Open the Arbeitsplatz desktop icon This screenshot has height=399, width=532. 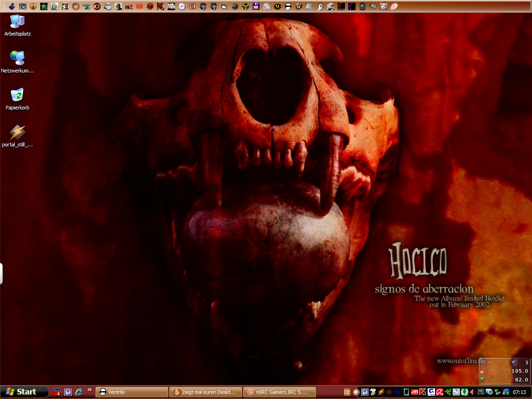point(17,25)
